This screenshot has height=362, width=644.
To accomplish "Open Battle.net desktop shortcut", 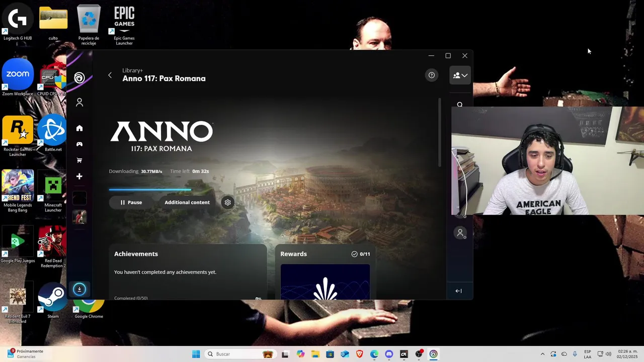I will (53, 133).
